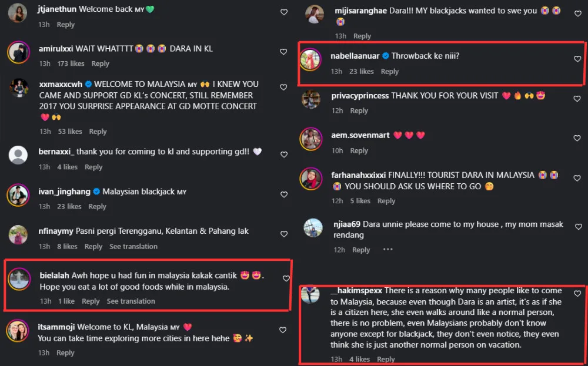Viewport: 588px width, 366px height.
Task: Like the comment by amirulxxi
Action: tap(283, 52)
